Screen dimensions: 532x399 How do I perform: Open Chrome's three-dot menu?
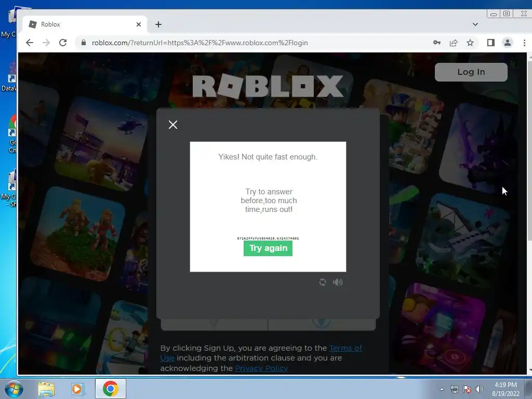tap(524, 43)
